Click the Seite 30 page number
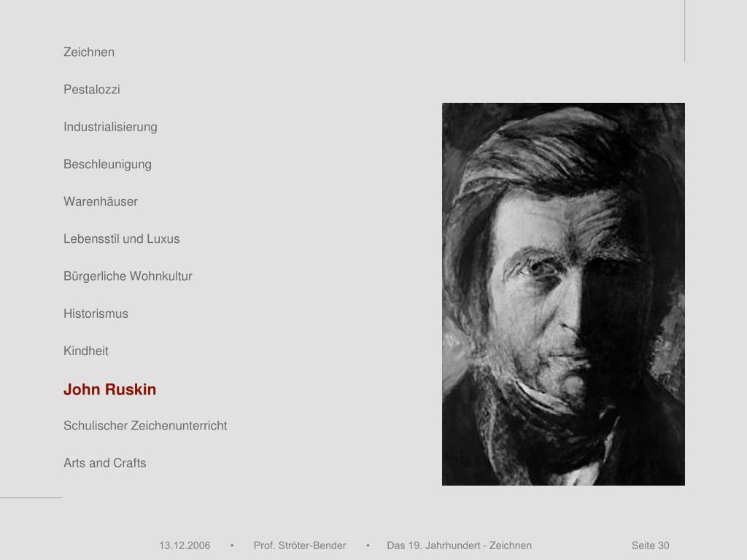 point(650,545)
